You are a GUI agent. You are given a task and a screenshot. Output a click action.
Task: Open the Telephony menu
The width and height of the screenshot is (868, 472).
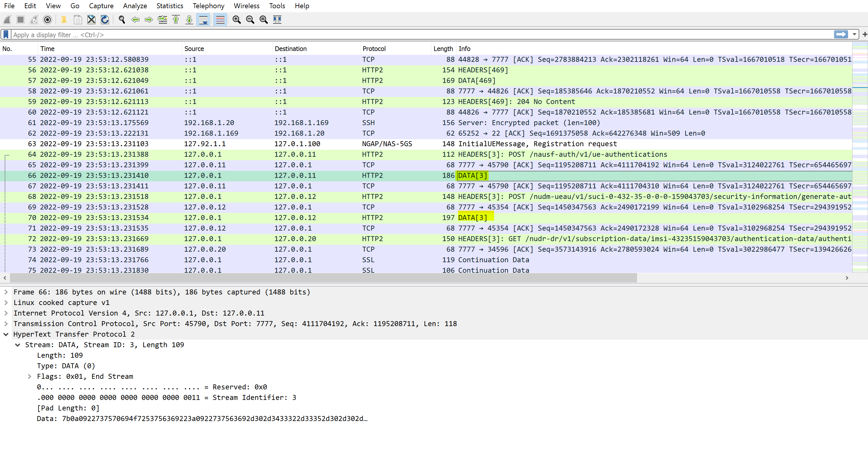pos(208,6)
